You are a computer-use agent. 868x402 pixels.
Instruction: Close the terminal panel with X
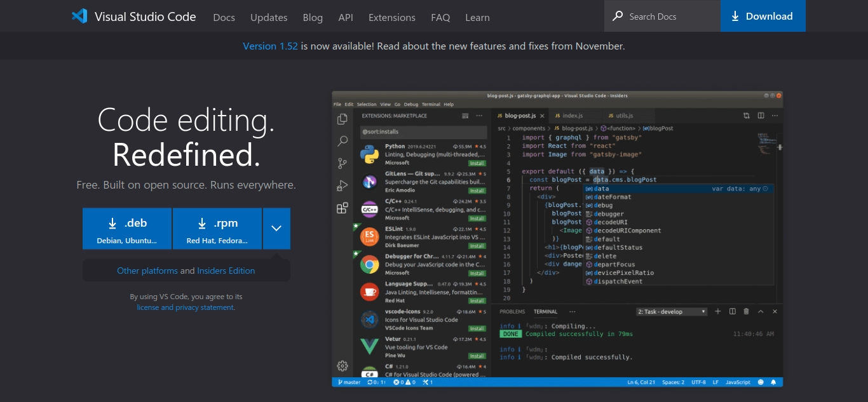(x=775, y=311)
